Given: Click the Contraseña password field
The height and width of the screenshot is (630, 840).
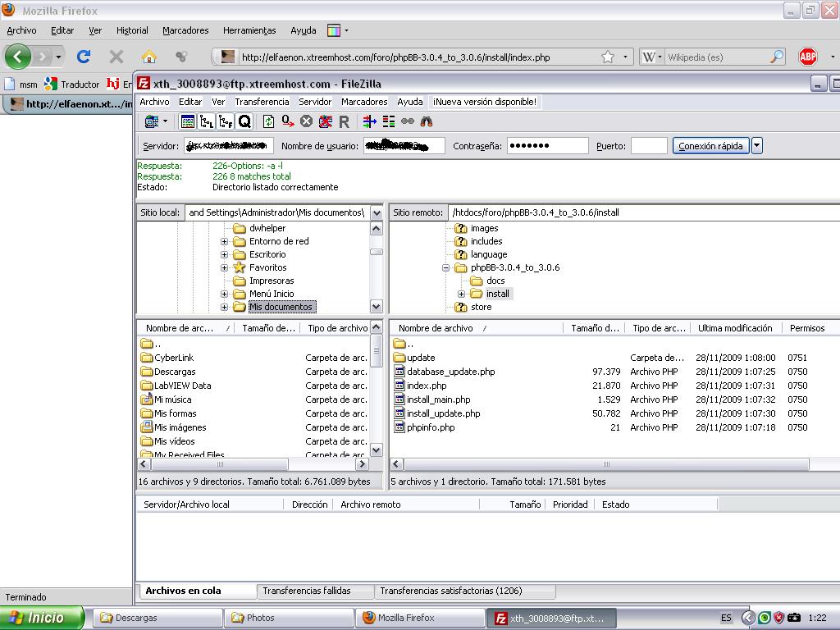Looking at the screenshot, I should (x=547, y=146).
